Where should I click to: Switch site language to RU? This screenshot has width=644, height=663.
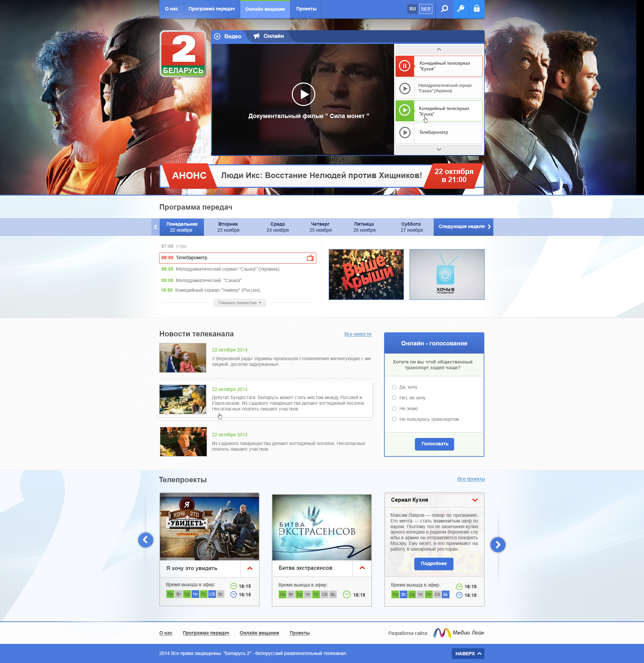tap(412, 9)
